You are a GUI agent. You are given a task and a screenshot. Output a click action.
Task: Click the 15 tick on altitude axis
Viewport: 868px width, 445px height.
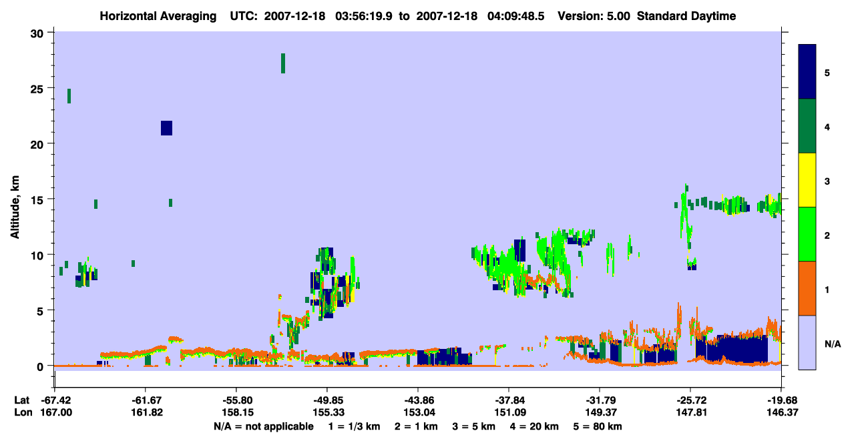pyautogui.click(x=38, y=199)
